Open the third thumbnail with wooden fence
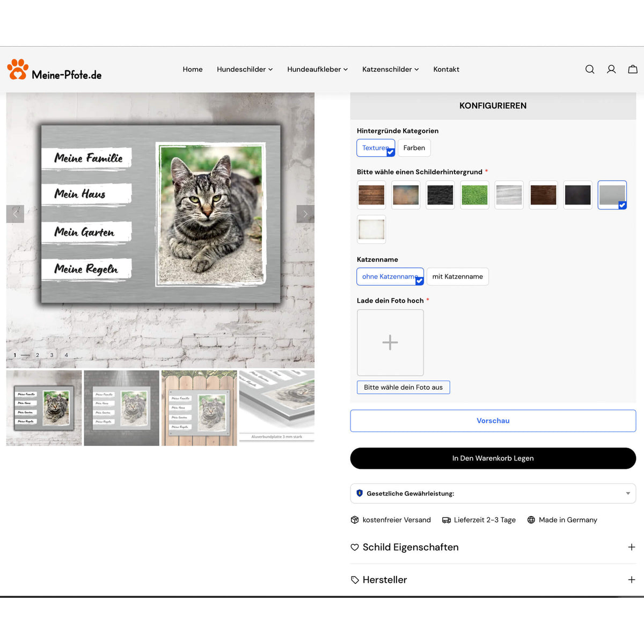Viewport: 644px width, 644px height. pyautogui.click(x=199, y=408)
